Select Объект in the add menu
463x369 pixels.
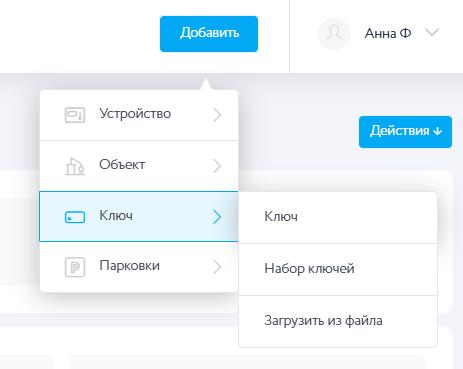pyautogui.click(x=139, y=166)
